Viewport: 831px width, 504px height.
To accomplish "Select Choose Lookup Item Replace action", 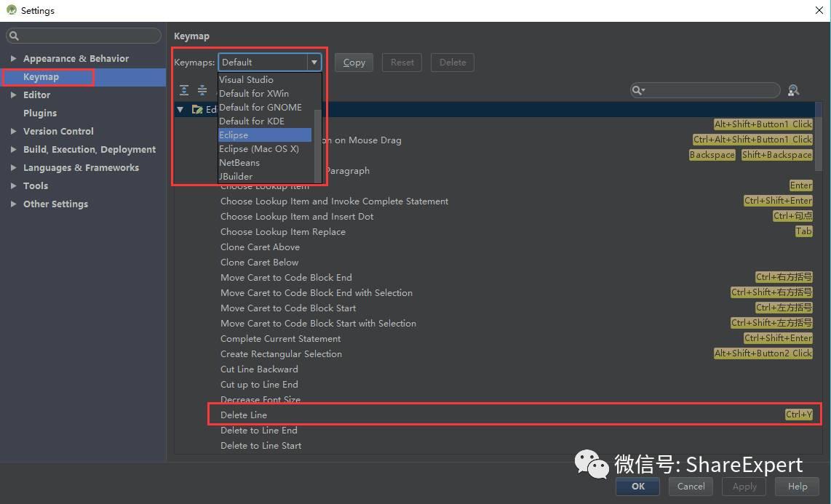I will 283,232.
